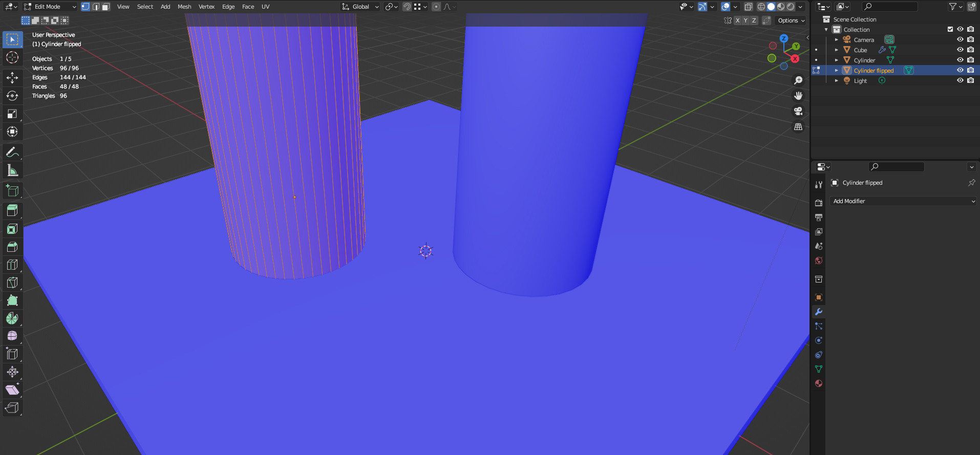Switch perspective/orthographic grid icon
The image size is (980, 455).
click(798, 126)
